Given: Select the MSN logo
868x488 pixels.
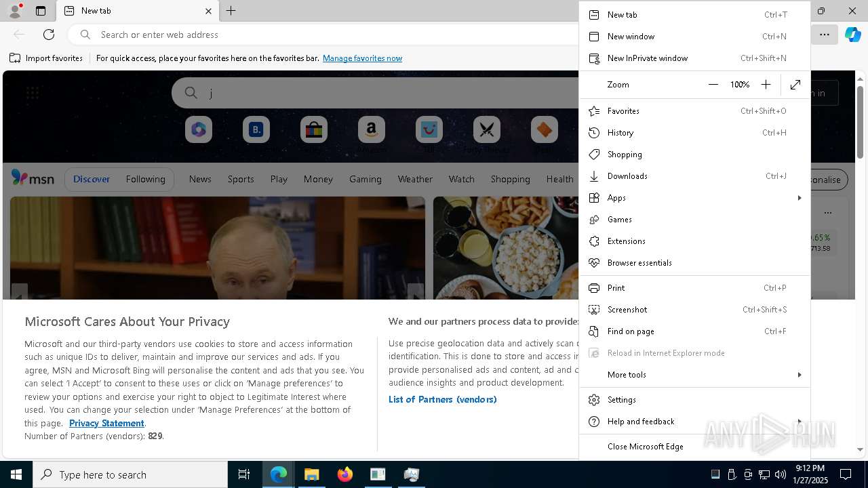Looking at the screenshot, I should click(33, 178).
